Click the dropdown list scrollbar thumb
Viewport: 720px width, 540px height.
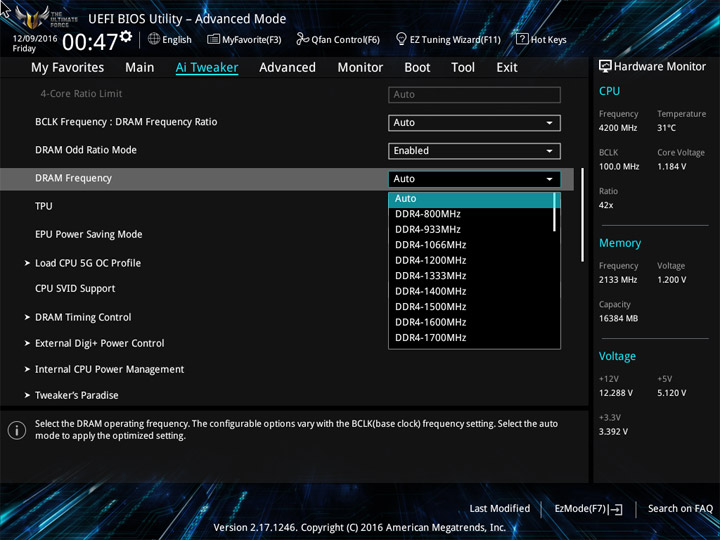click(x=555, y=212)
